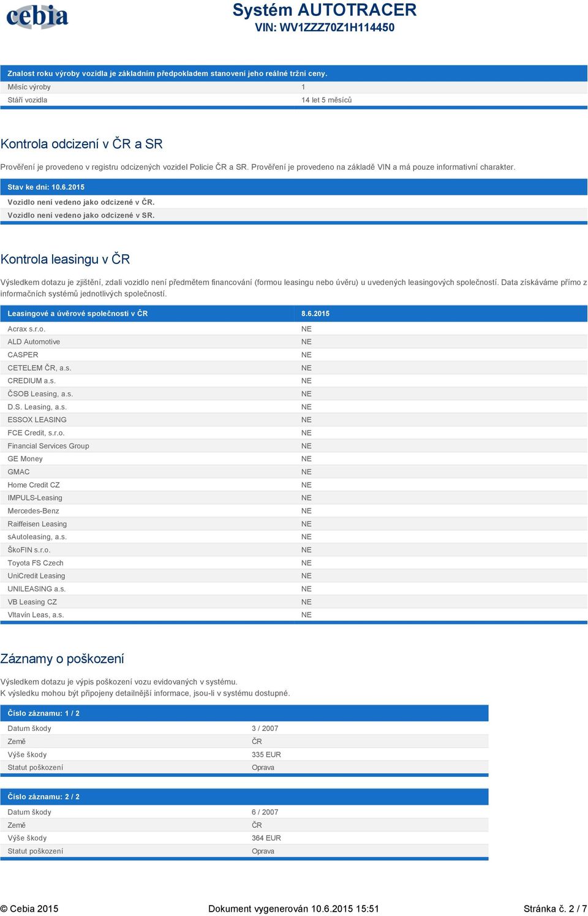Screen dimensions: 588x916
Task: Click the 'CETELEM ČR, a.s.' row
Action: tap(294, 368)
